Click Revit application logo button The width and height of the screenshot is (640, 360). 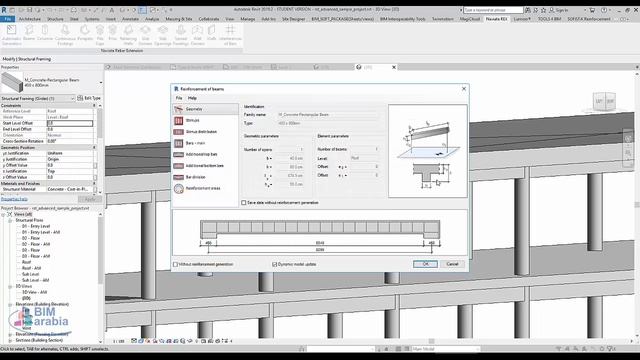click(x=4, y=9)
